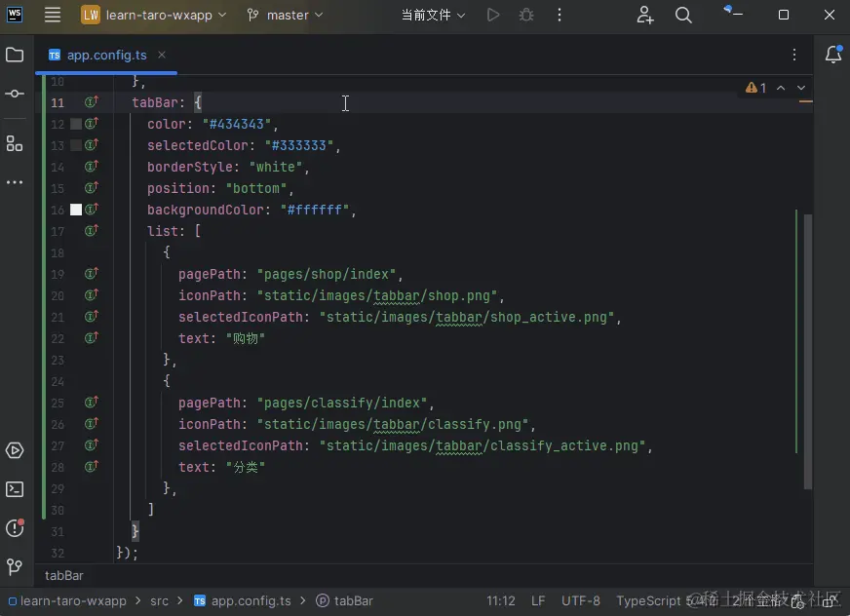Click line number 17 in gutter
Image resolution: width=850 pixels, height=616 pixels.
pos(58,232)
